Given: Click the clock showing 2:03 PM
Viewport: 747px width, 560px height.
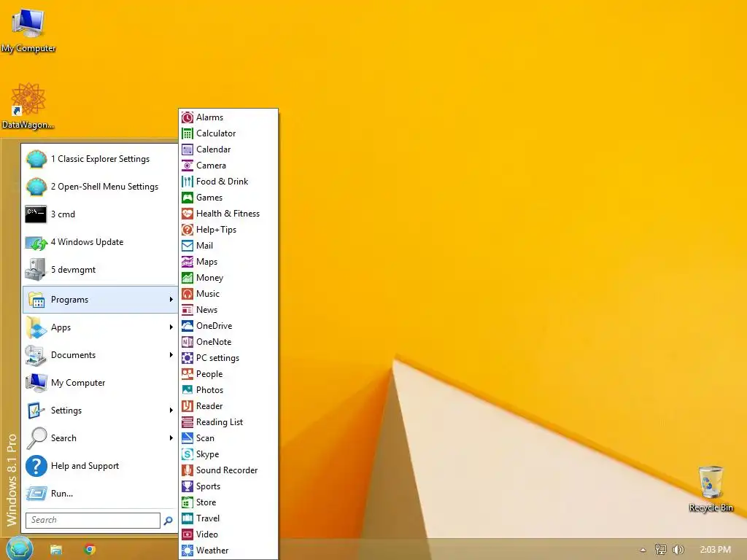Looking at the screenshot, I should (x=715, y=550).
